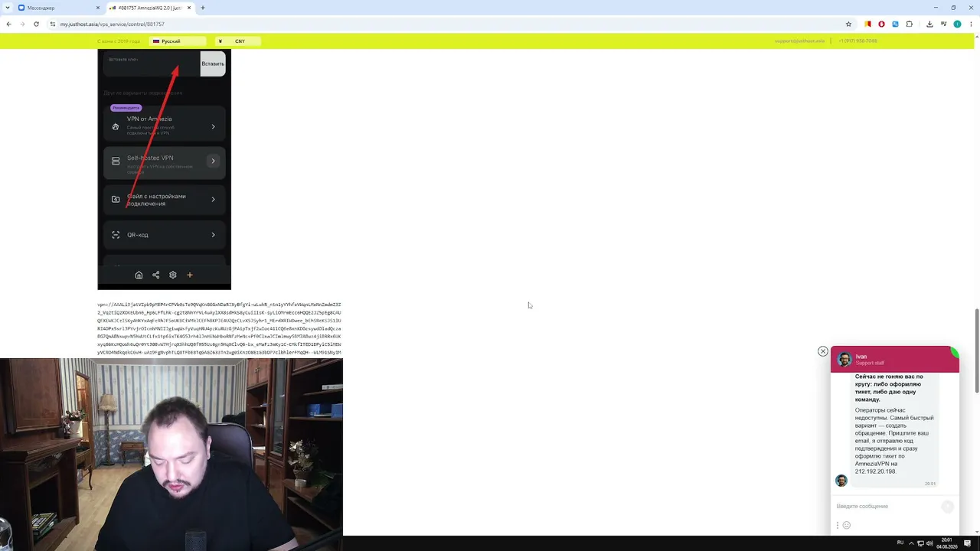Click the Вставьте ключ key field
The width and height of the screenshot is (980, 551).
click(152, 64)
